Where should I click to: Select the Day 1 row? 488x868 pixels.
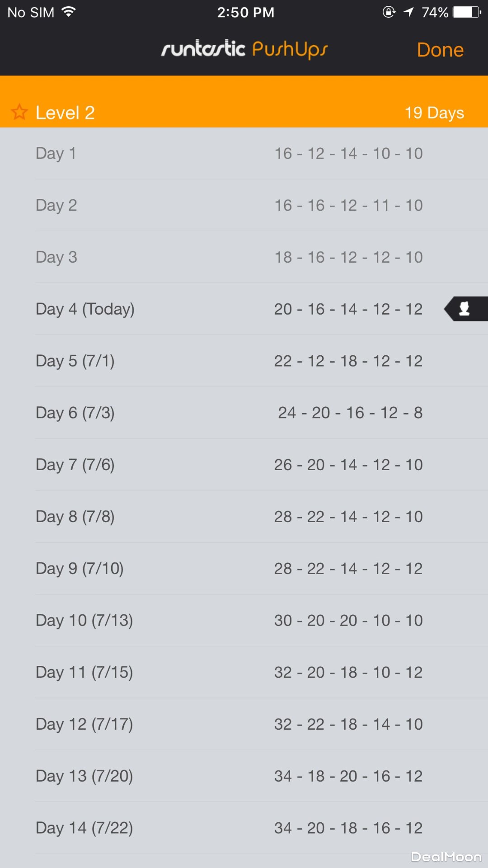[x=244, y=154]
